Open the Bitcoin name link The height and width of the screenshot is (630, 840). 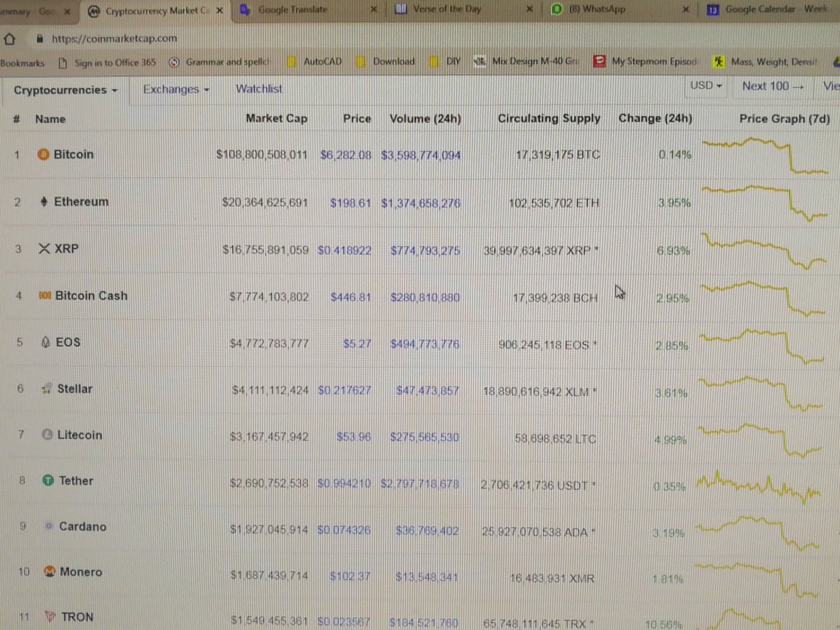click(73, 155)
